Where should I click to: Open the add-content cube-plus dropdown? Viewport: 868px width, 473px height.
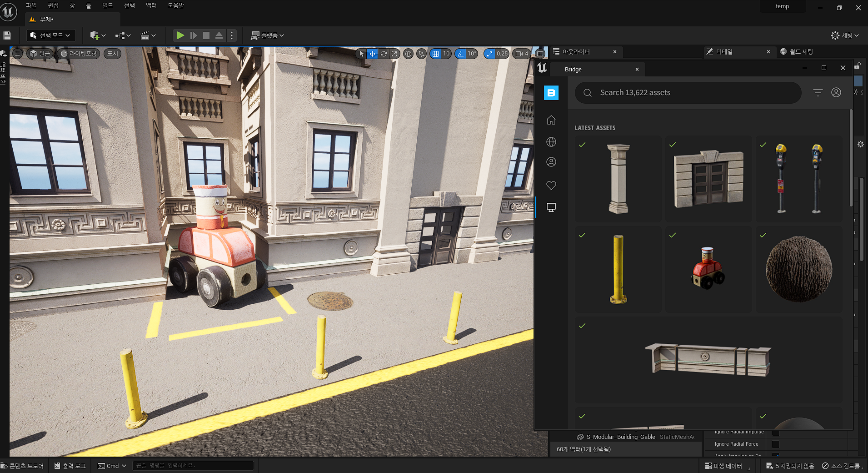[98, 35]
